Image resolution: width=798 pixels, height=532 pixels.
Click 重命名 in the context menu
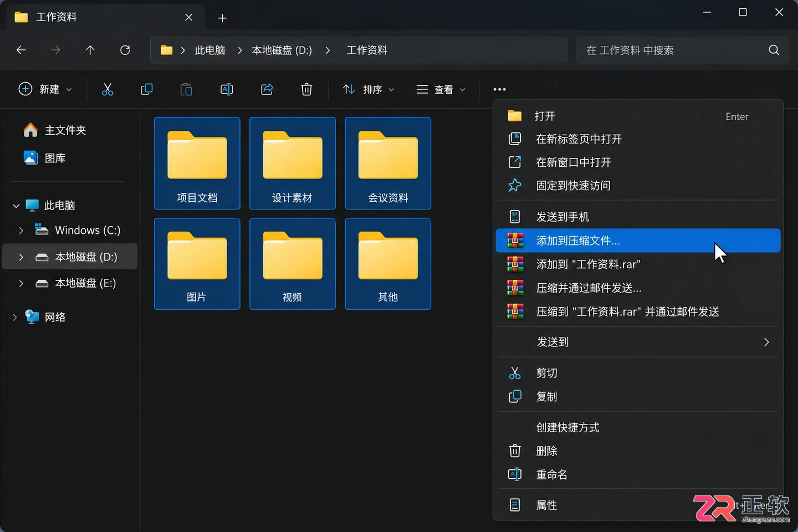(x=638, y=474)
